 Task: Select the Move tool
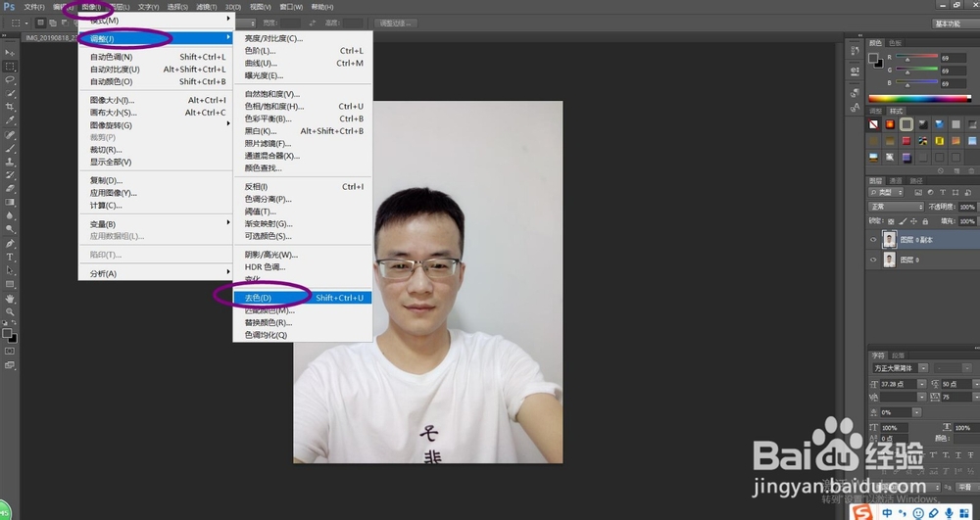[x=10, y=53]
